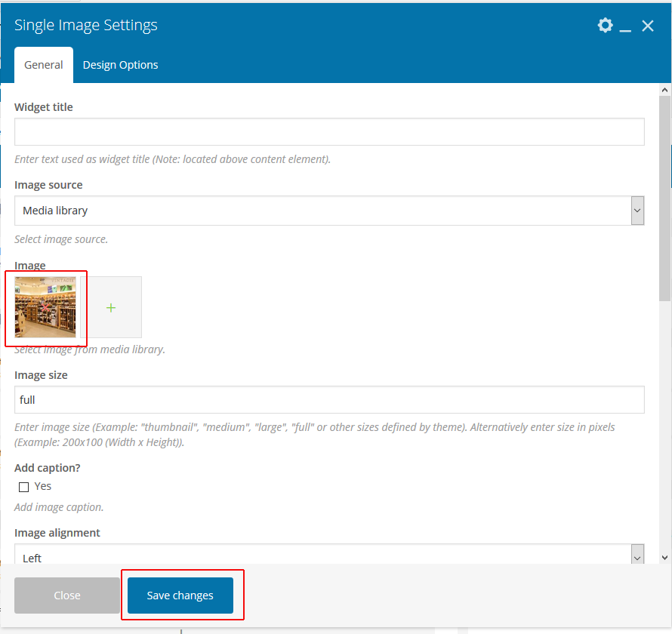Click the scrollbar down arrow
This screenshot has width=672, height=634.
664,557
